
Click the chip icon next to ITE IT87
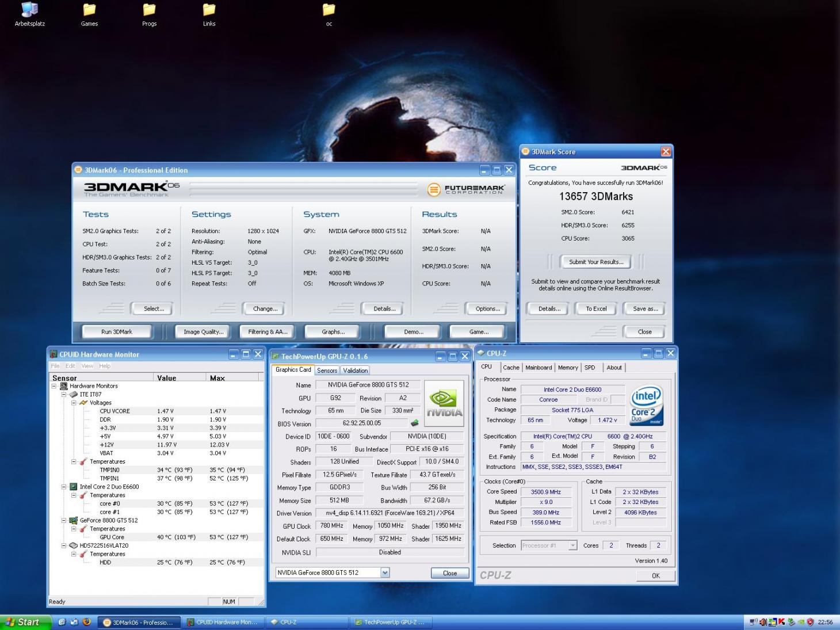[x=74, y=395]
